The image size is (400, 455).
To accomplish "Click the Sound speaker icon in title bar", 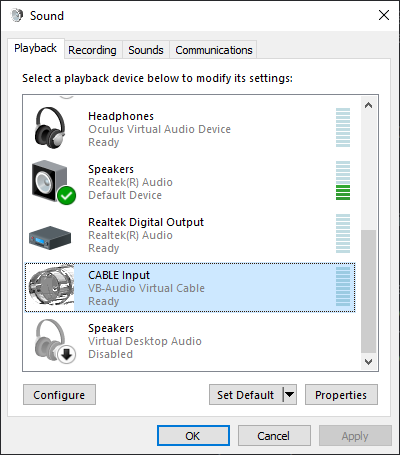I will pos(17,15).
